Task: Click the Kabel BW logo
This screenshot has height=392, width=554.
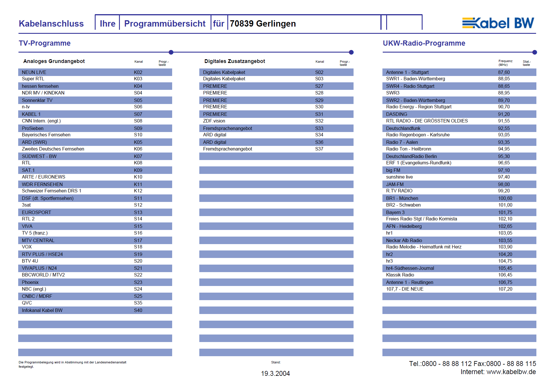Action: [498, 23]
